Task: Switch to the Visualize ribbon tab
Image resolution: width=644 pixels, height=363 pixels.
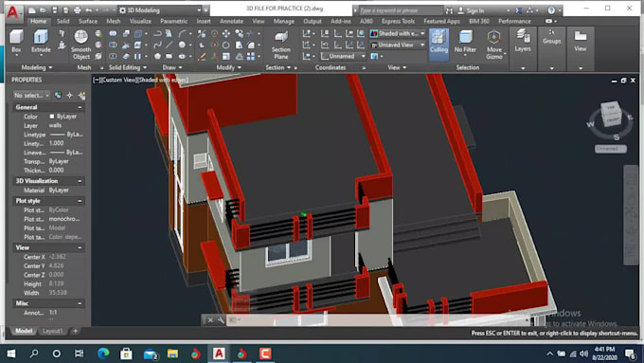Action: (x=140, y=21)
